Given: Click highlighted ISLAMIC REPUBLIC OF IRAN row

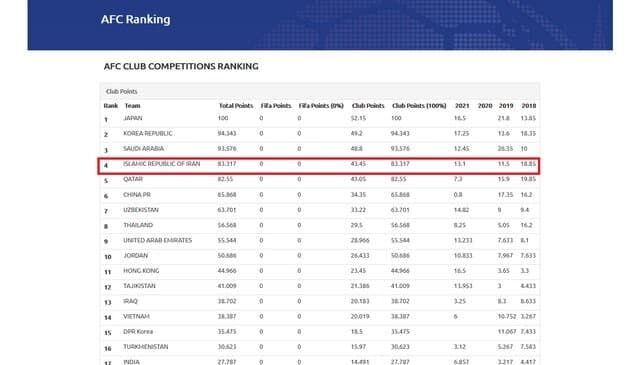Looking at the screenshot, I should pyautogui.click(x=319, y=166).
